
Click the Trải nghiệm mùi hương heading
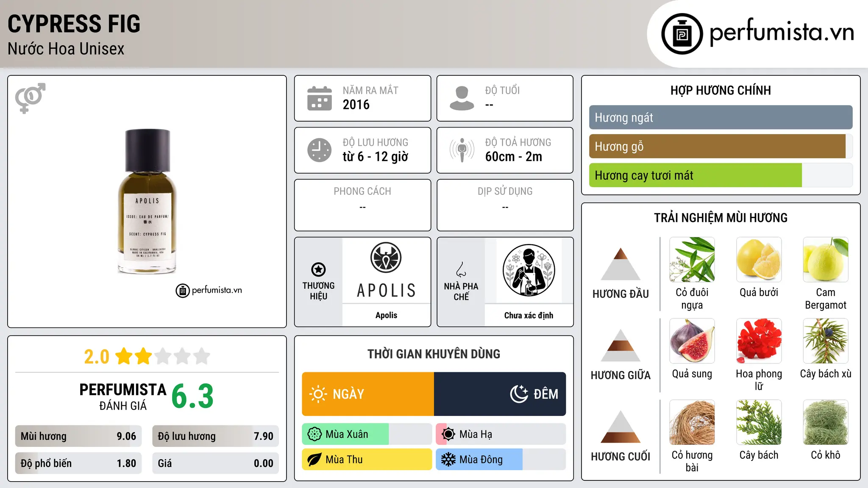point(721,218)
